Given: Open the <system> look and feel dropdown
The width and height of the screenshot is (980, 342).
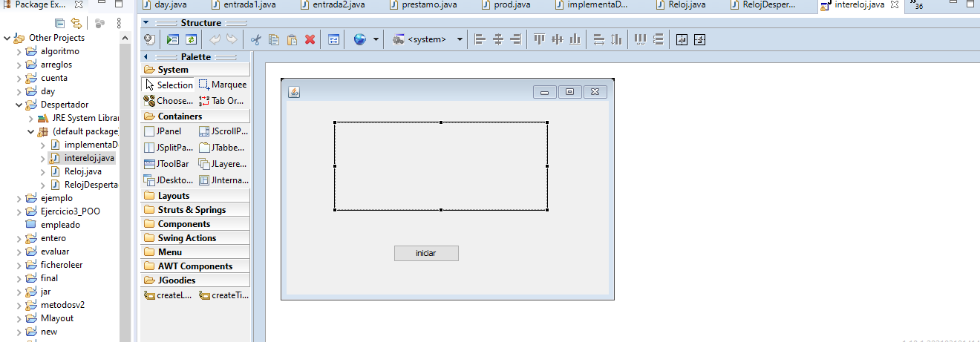Looking at the screenshot, I should (460, 39).
